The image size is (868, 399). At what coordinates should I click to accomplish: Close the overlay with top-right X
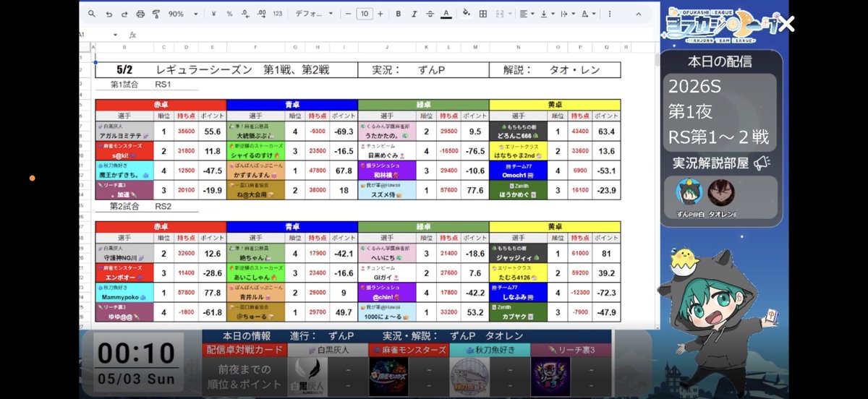tap(786, 25)
